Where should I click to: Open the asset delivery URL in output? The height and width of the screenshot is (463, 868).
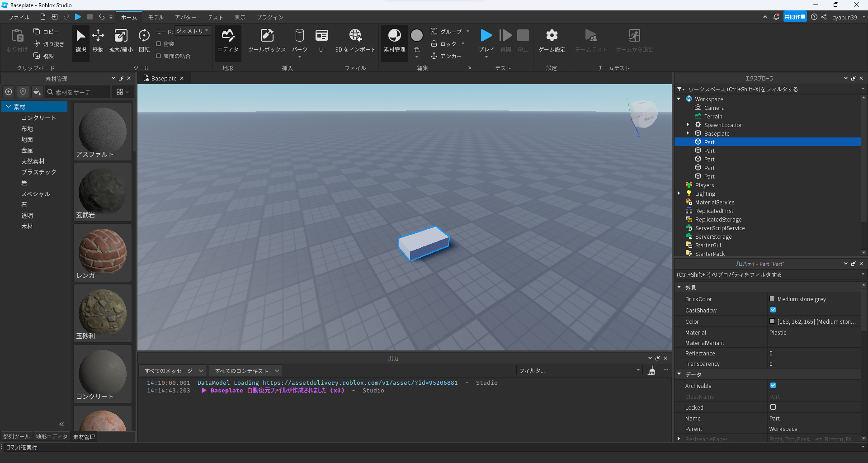point(360,383)
